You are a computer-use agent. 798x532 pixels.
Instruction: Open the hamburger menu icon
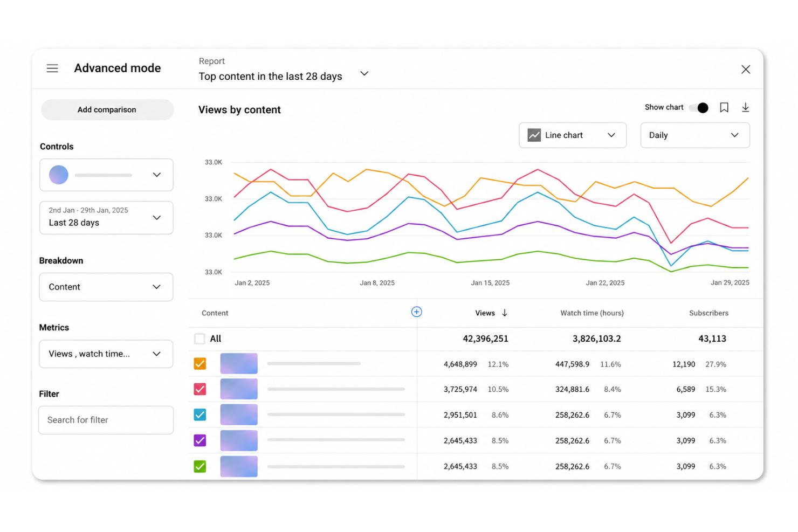tap(52, 68)
